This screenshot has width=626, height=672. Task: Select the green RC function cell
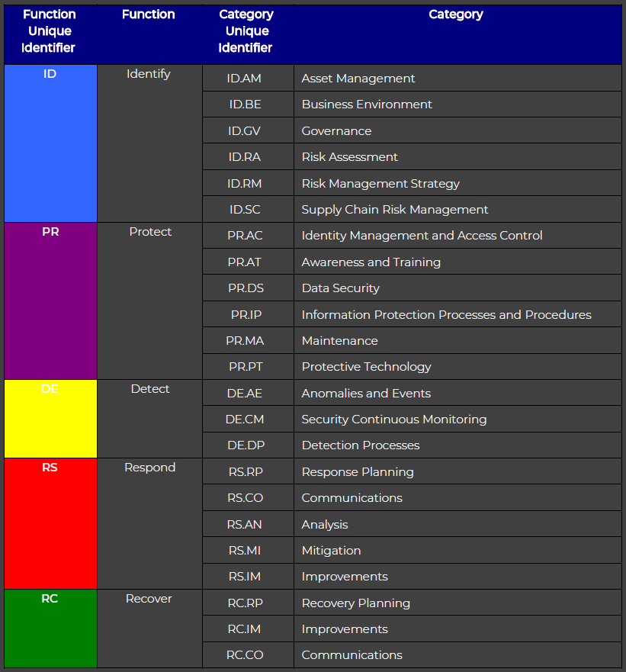[x=50, y=629]
